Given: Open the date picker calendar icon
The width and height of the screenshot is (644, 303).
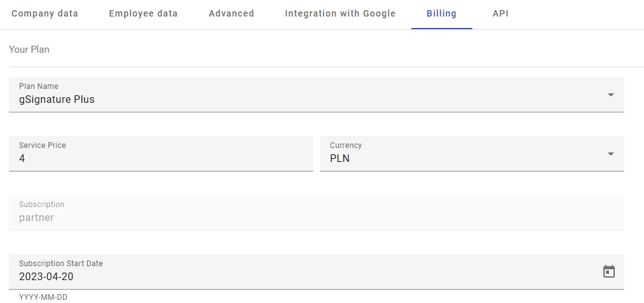Looking at the screenshot, I should click(608, 271).
